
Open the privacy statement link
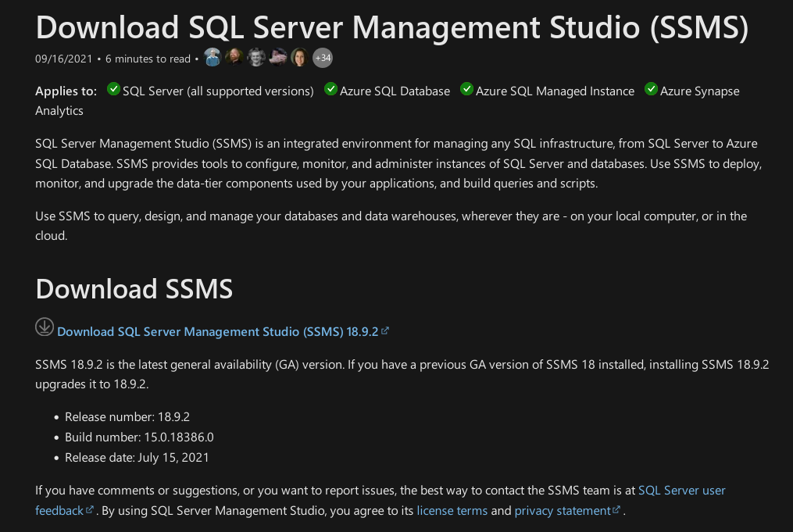point(563,511)
